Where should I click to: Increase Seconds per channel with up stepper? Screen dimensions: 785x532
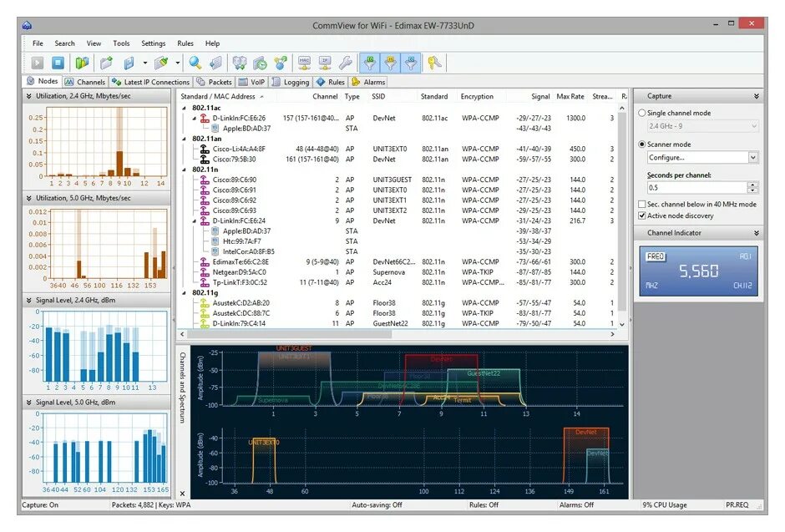click(752, 185)
